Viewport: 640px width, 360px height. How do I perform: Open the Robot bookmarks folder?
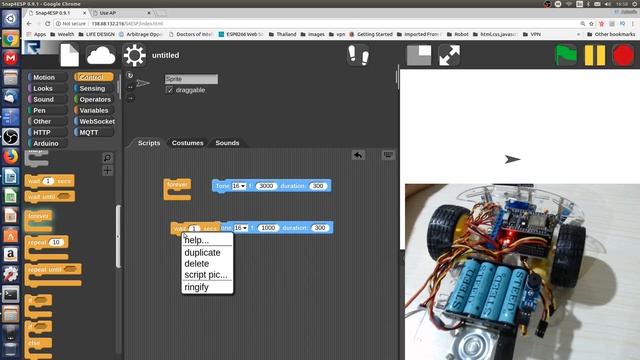[x=458, y=34]
